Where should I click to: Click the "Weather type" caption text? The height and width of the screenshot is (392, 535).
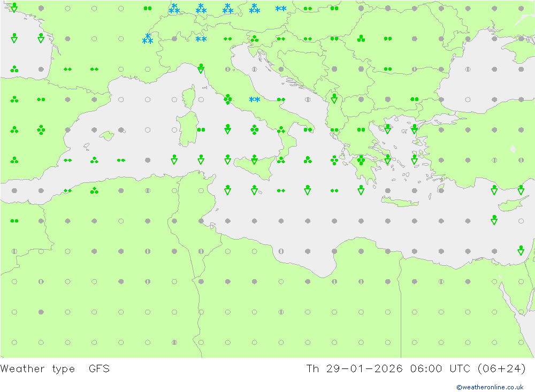click(37, 369)
